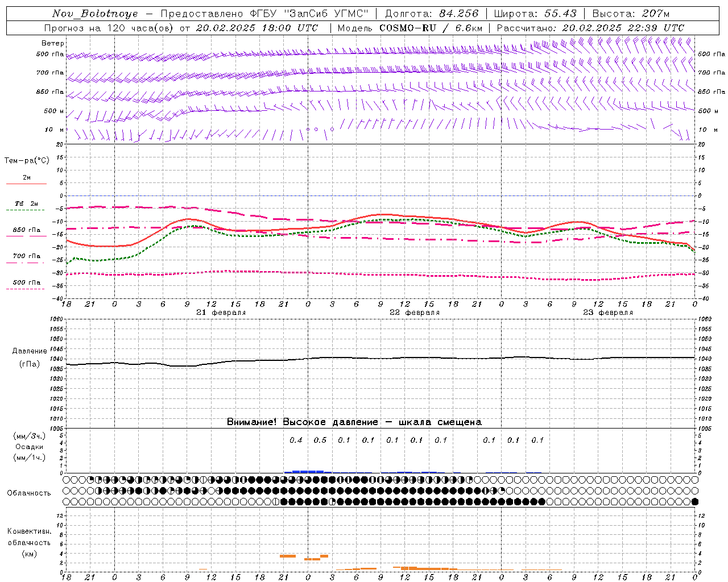
Task: Click the '(мм/1ч.)' precipitation unit label
Action: [x=30, y=458]
